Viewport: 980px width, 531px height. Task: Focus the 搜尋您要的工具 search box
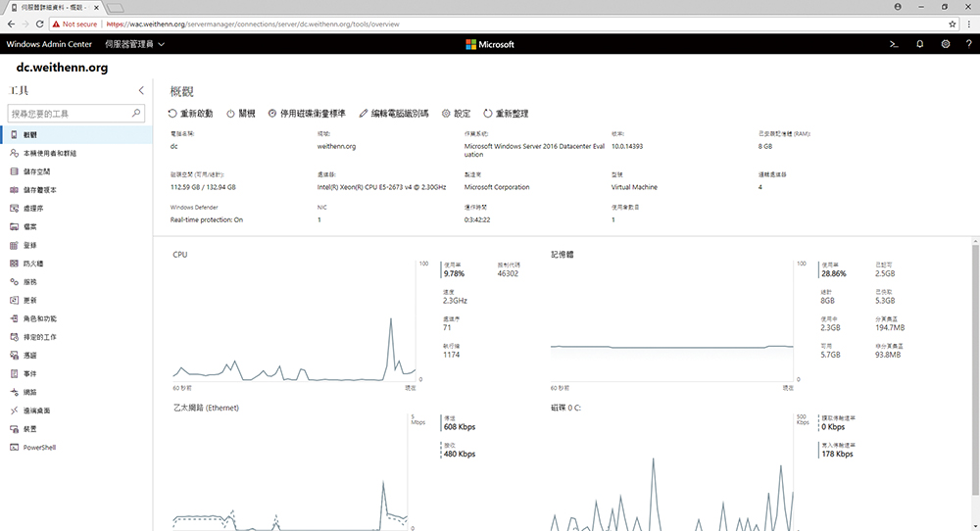pyautogui.click(x=75, y=114)
